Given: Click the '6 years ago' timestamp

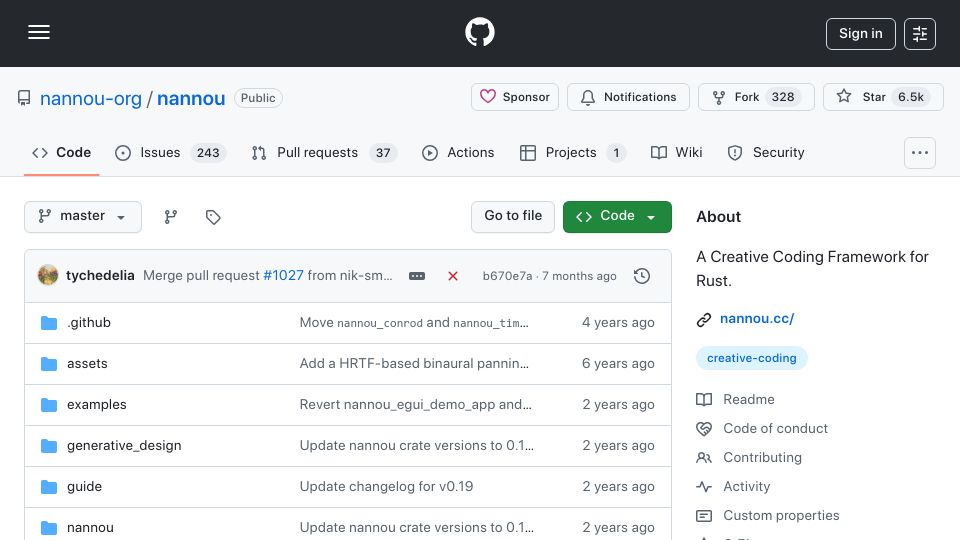Looking at the screenshot, I should click(x=618, y=364).
